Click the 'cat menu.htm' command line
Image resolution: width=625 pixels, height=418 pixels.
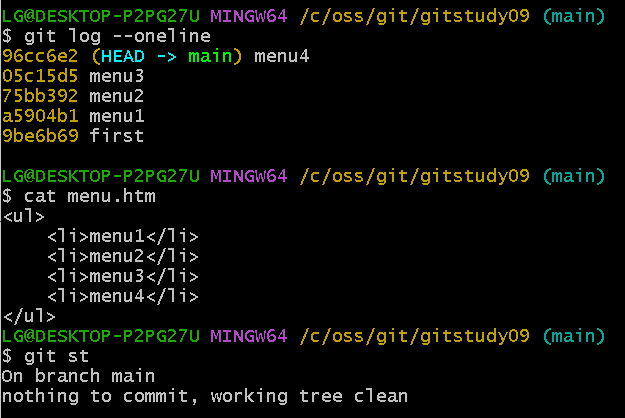click(79, 196)
